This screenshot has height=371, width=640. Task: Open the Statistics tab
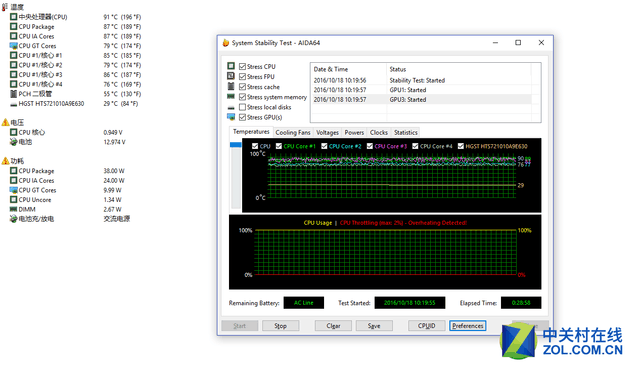(x=406, y=133)
